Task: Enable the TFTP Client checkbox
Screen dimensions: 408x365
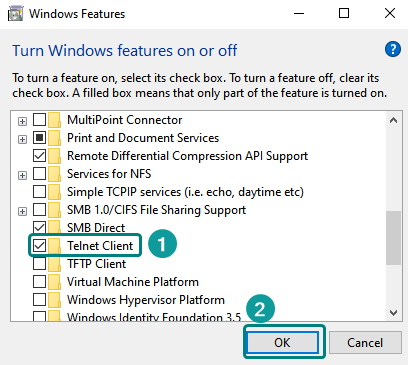Action: [39, 264]
